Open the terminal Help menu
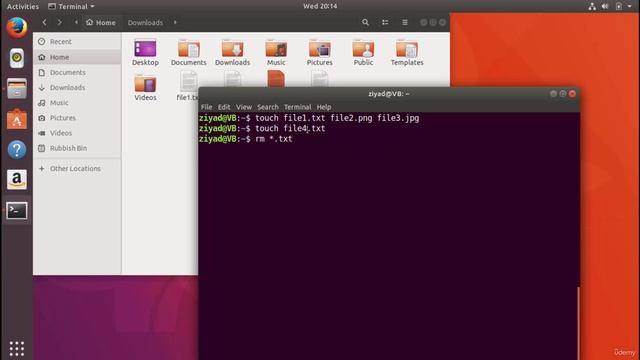 pos(324,107)
